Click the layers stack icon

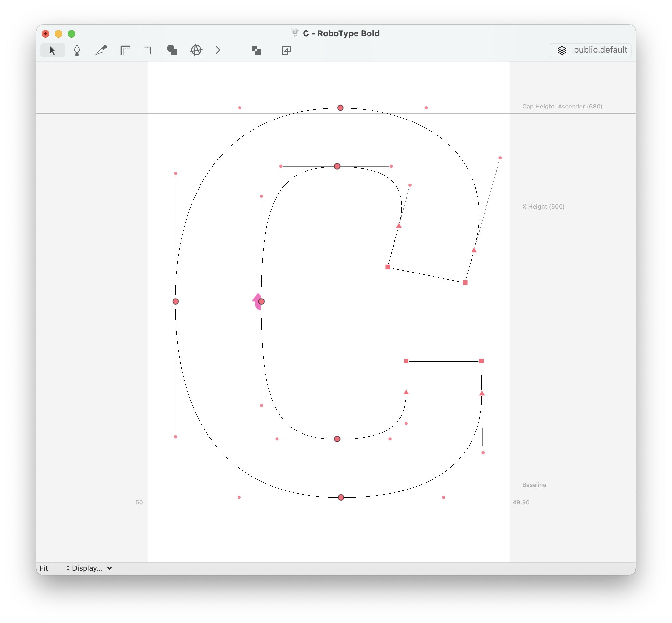point(562,50)
